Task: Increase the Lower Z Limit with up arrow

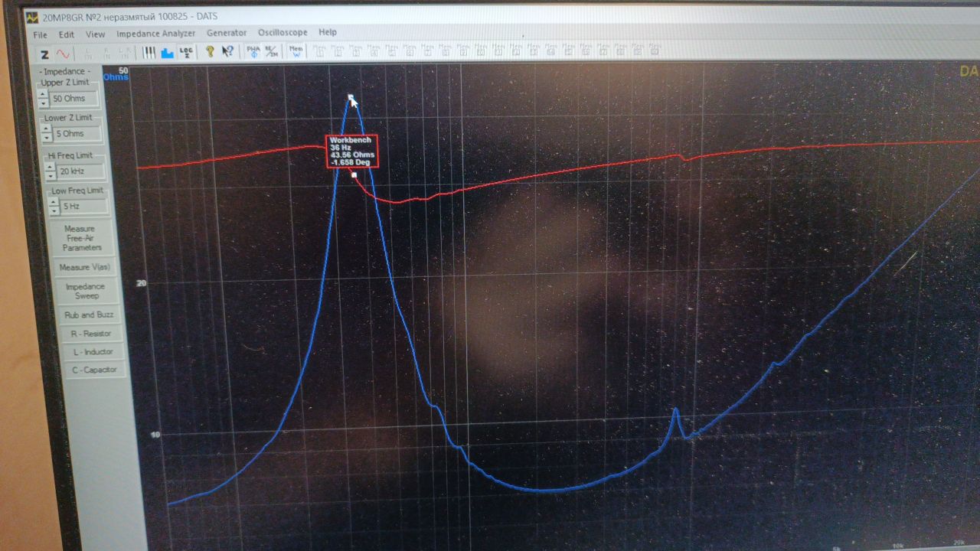Action: pyautogui.click(x=44, y=130)
